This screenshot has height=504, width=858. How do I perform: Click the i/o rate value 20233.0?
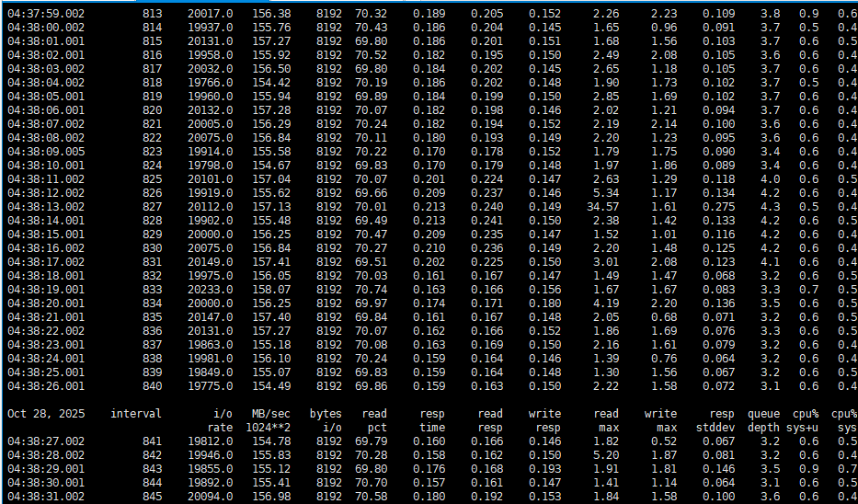pos(210,290)
